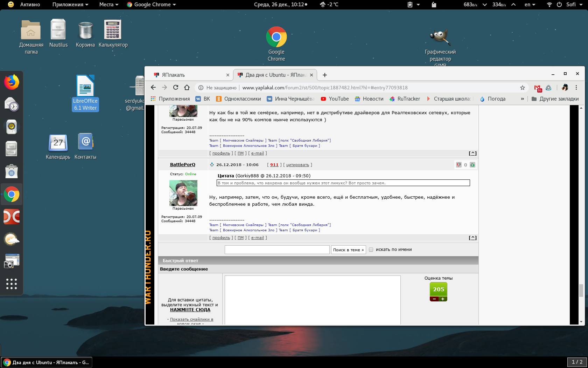
Task: Open Погода bookmark
Action: pos(492,99)
